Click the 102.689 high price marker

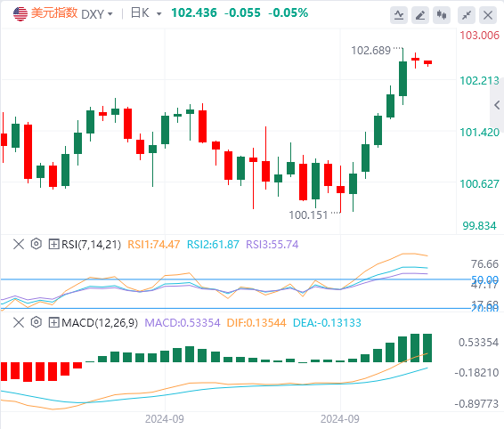point(370,51)
